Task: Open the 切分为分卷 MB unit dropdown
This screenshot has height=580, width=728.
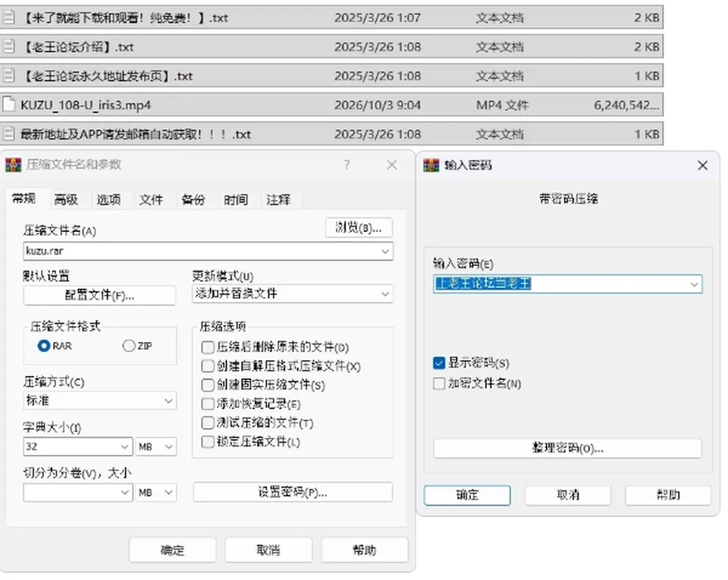Action: [x=168, y=492]
